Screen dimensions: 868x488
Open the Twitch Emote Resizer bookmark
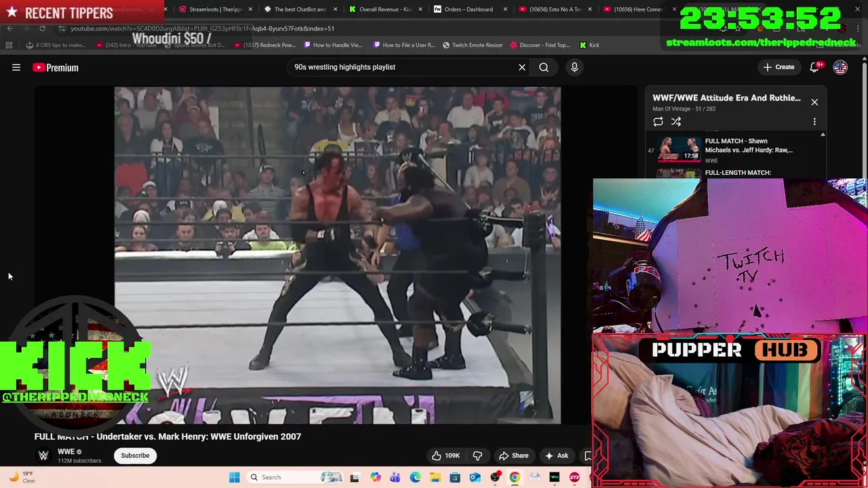pos(473,45)
